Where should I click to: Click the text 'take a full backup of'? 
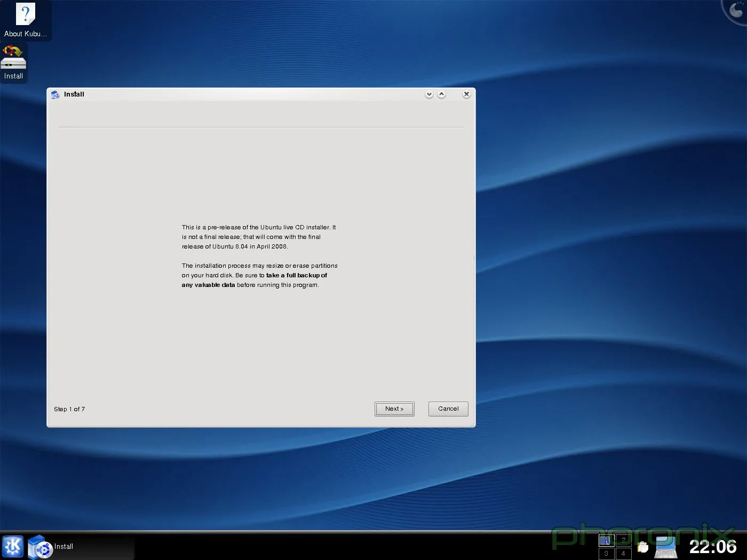(x=297, y=275)
